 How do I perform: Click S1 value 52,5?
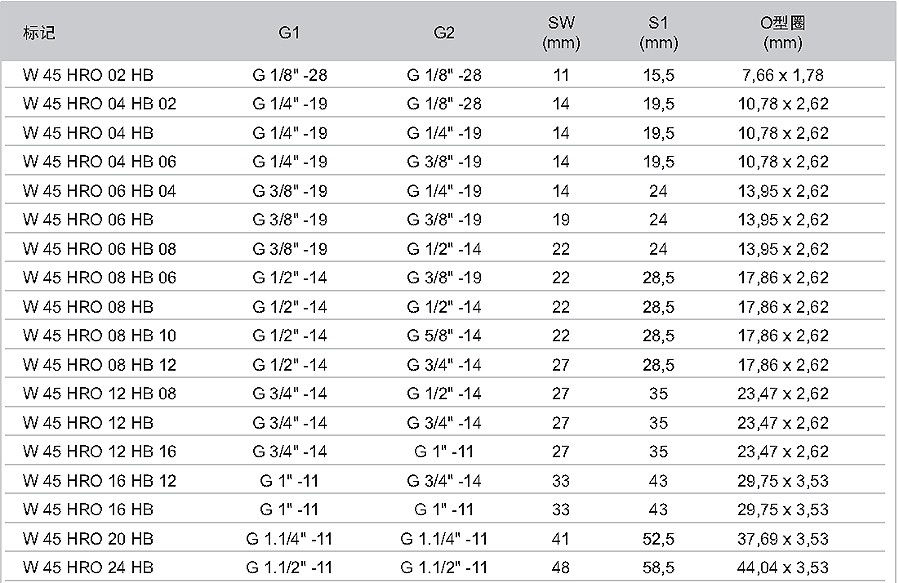[658, 538]
